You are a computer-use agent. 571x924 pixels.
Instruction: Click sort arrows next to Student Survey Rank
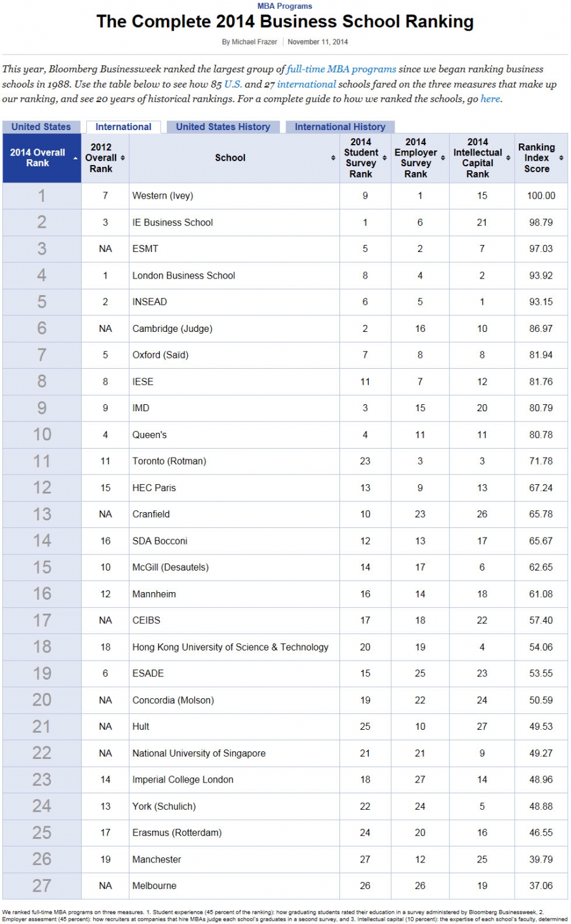click(x=384, y=158)
